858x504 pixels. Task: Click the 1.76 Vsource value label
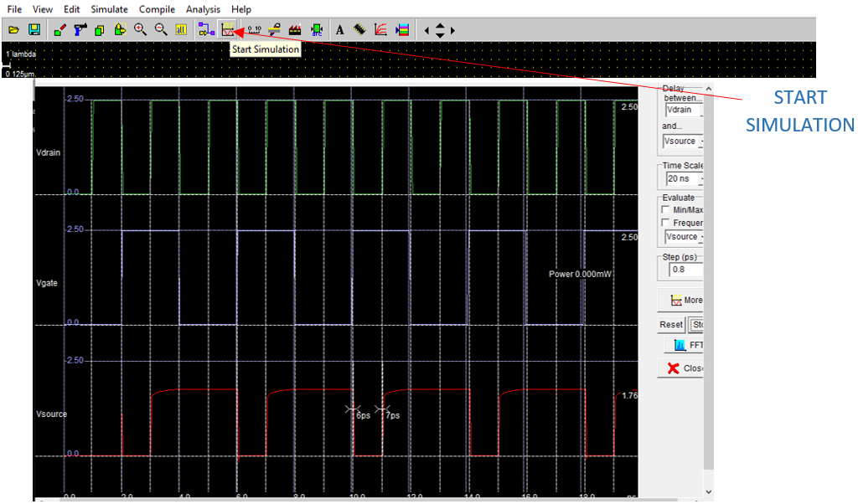click(x=630, y=395)
